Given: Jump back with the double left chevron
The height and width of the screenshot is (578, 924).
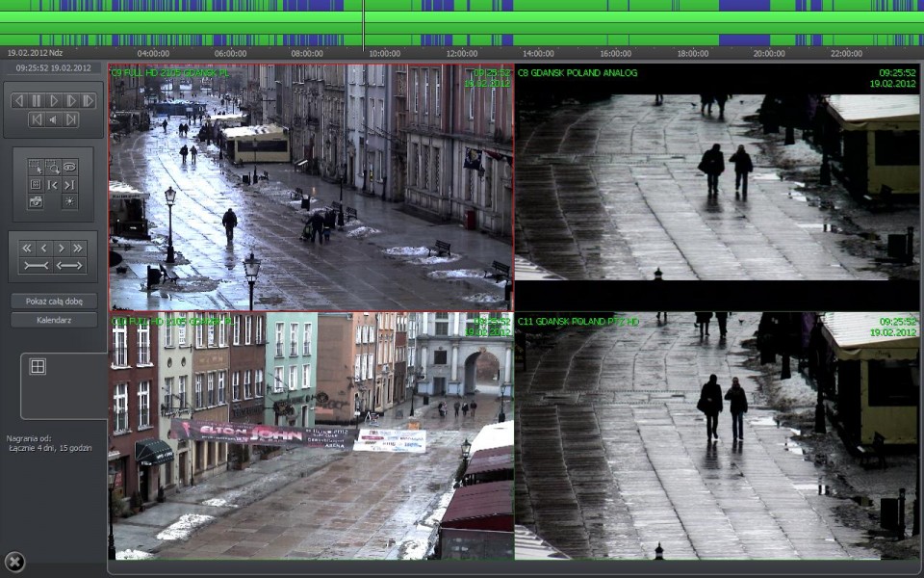Looking at the screenshot, I should tap(27, 249).
